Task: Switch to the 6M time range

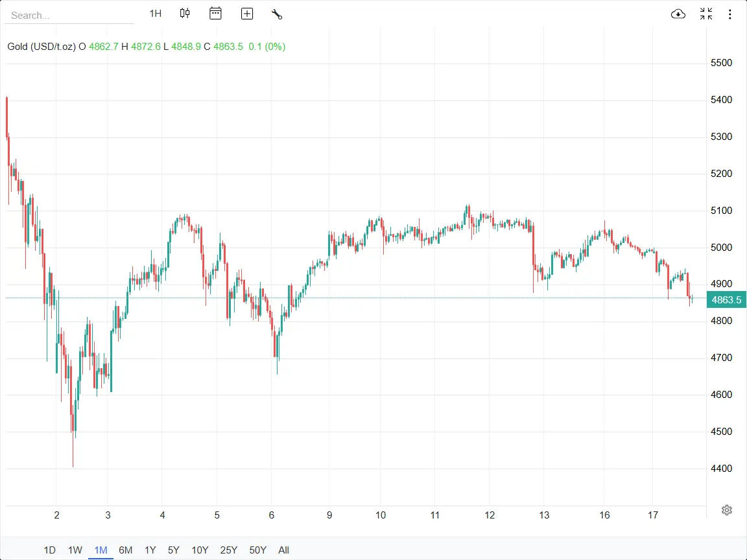Action: tap(125, 550)
